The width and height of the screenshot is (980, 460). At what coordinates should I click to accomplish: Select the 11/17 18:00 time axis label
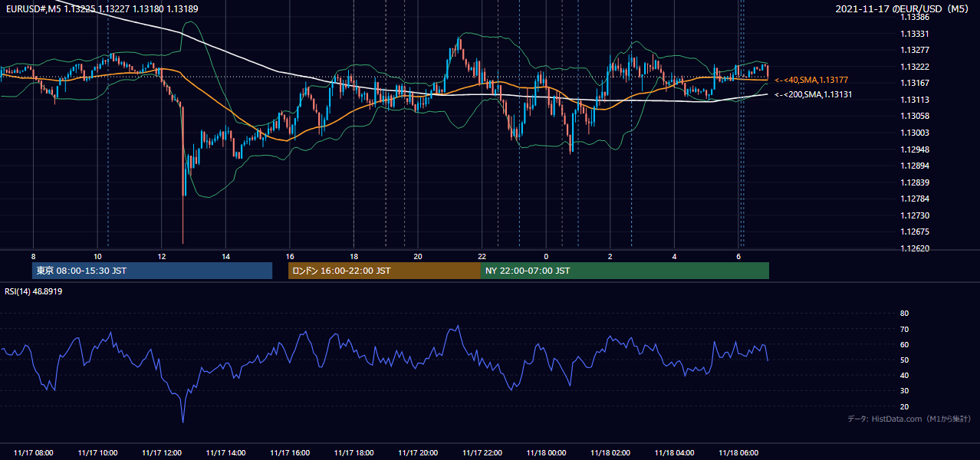pyautogui.click(x=354, y=453)
